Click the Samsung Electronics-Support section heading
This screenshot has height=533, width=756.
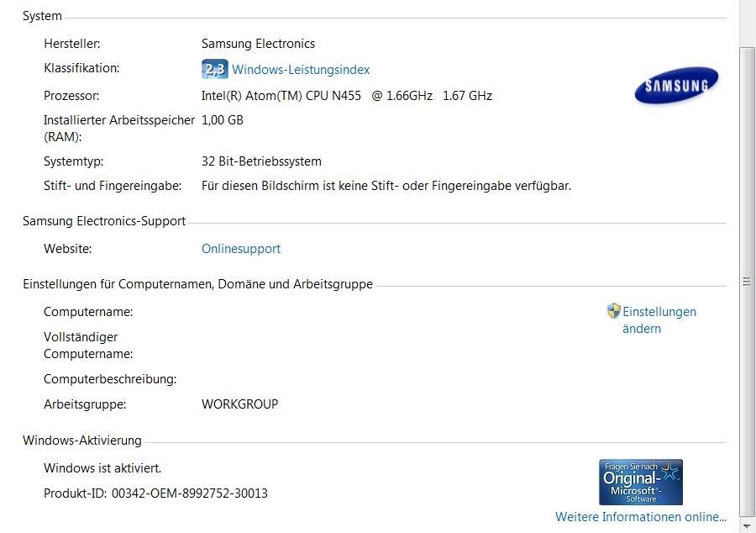[x=104, y=221]
